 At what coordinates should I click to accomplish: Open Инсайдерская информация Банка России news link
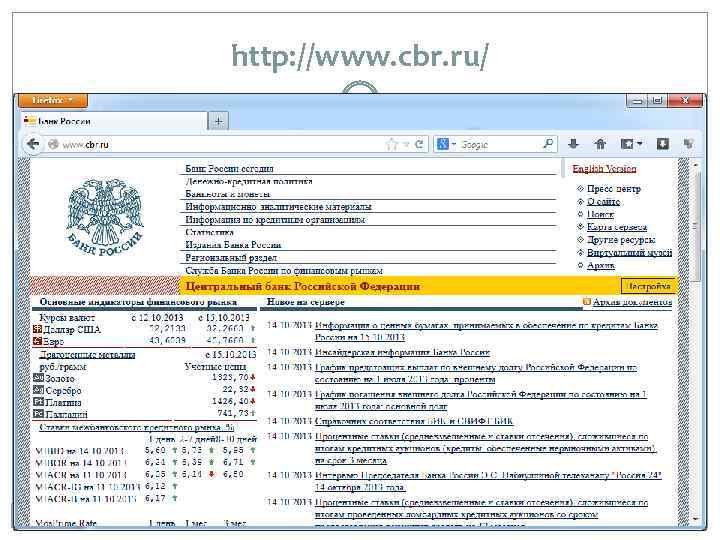pyautogui.click(x=402, y=352)
